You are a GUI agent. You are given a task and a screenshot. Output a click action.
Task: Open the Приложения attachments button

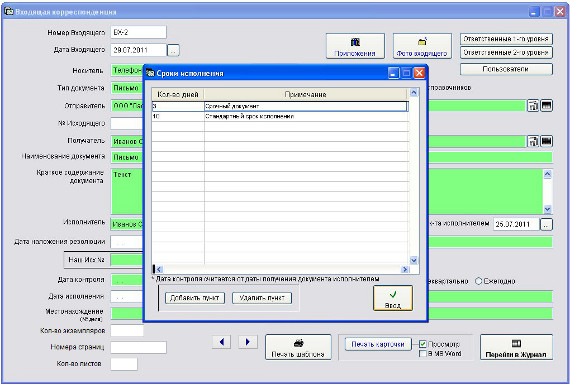(x=355, y=46)
